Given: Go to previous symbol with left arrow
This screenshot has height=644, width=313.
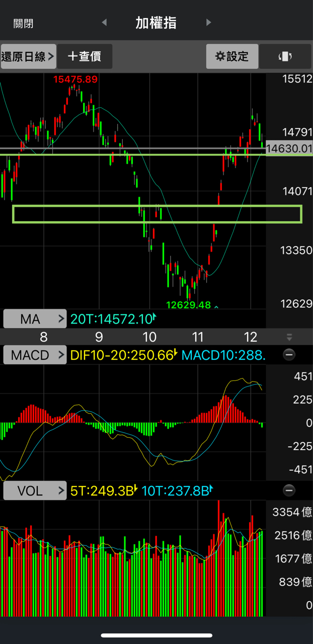Looking at the screenshot, I should coord(105,23).
